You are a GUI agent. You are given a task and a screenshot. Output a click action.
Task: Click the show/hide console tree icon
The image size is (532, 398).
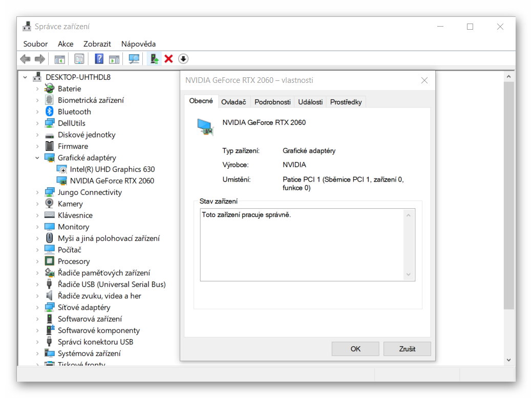tap(60, 59)
